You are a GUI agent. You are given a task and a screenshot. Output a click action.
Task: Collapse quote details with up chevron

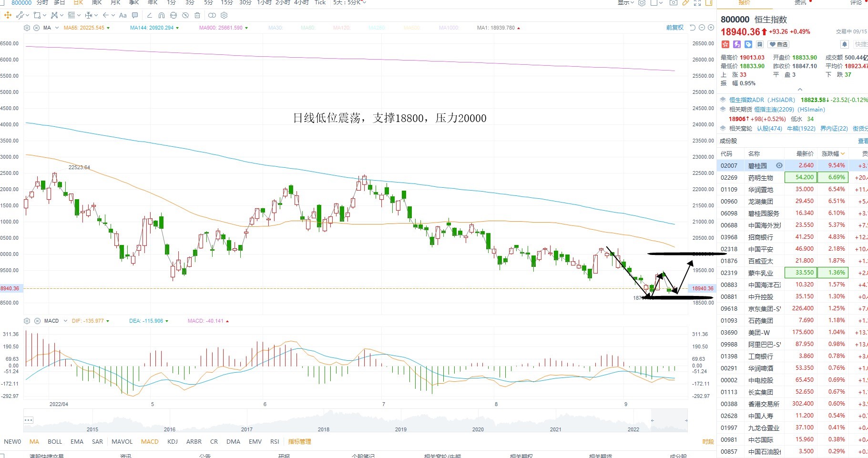(x=800, y=90)
